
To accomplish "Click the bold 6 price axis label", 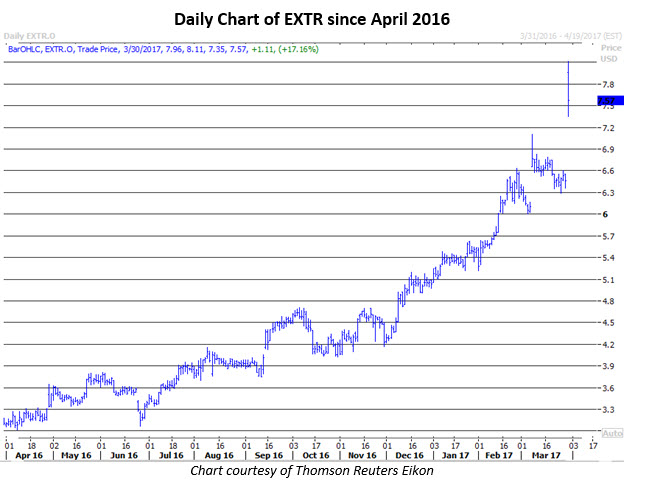I will tap(605, 214).
